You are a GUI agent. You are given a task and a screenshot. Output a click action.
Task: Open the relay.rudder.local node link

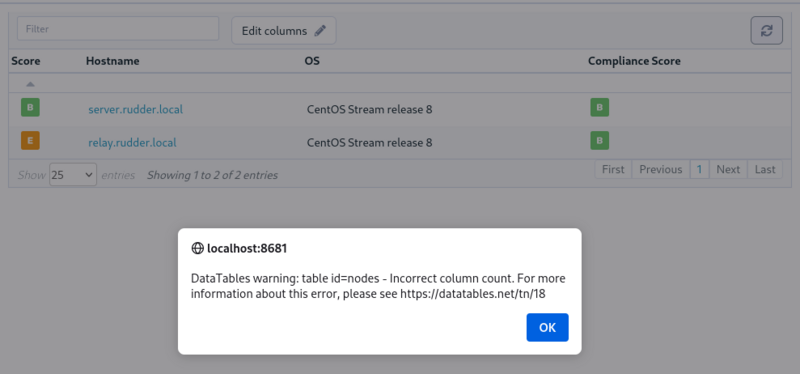(132, 142)
